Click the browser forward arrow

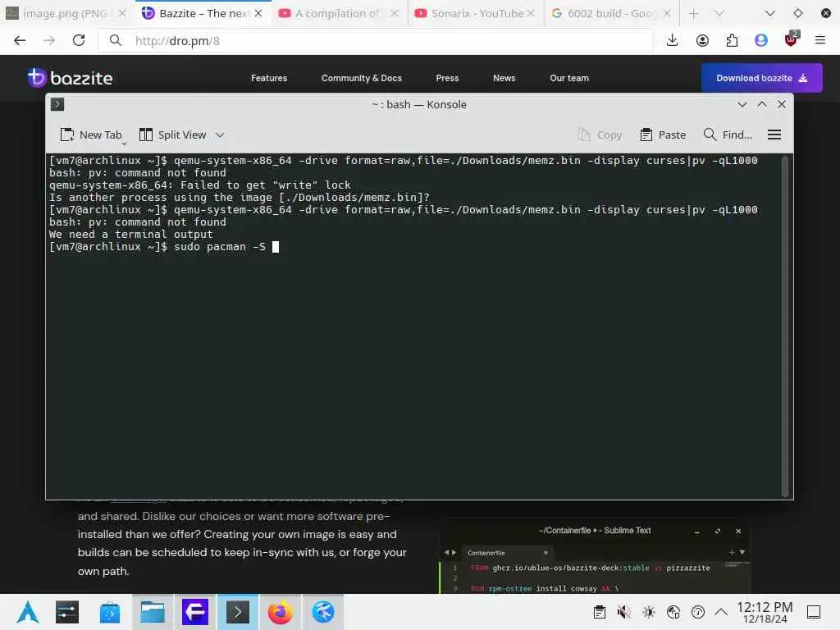[x=49, y=41]
